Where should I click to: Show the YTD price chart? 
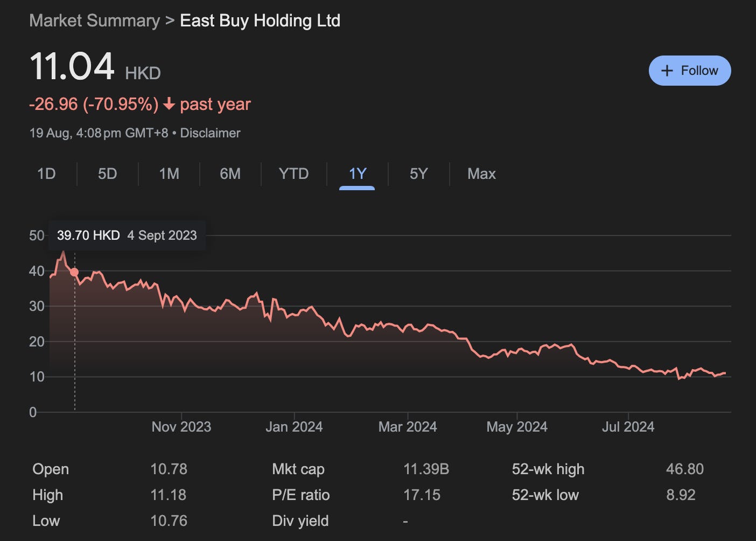[x=293, y=174]
